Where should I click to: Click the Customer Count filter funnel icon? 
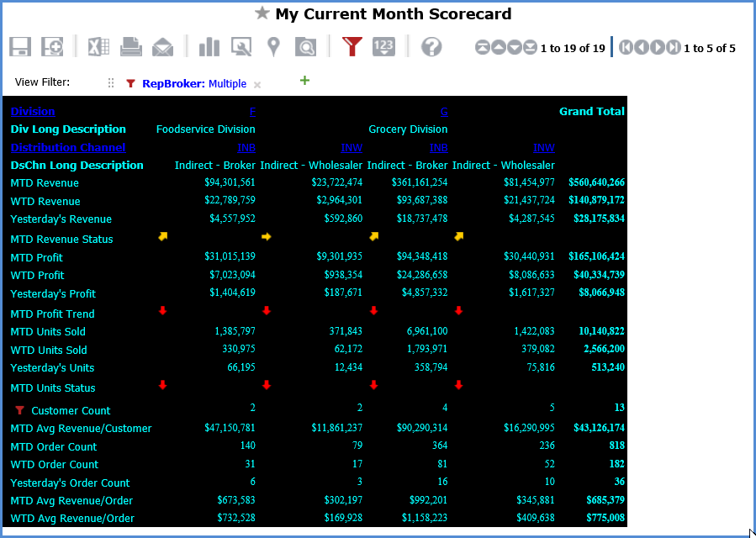coord(19,410)
